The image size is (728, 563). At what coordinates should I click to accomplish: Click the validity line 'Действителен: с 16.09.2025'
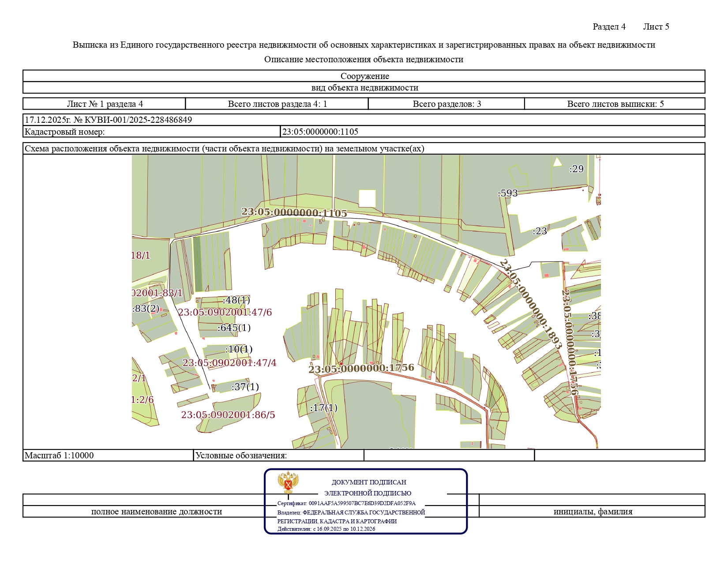[x=326, y=529]
